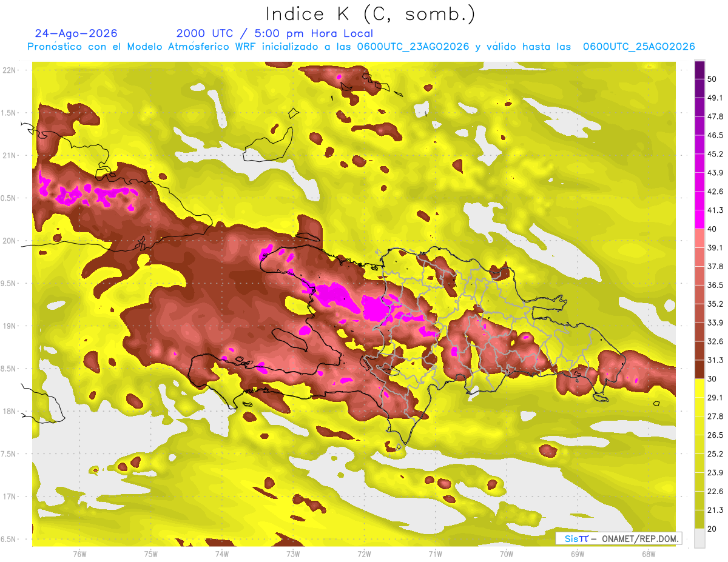Click the colorbar label '41.3'
Screen dimensions: 728x562
coord(715,210)
